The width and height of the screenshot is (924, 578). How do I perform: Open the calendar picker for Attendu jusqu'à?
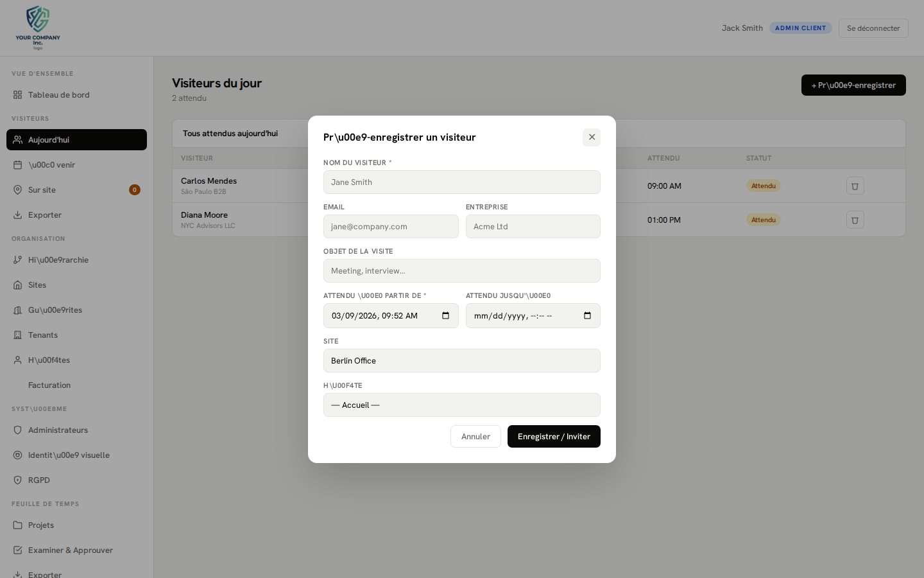pyautogui.click(x=587, y=315)
